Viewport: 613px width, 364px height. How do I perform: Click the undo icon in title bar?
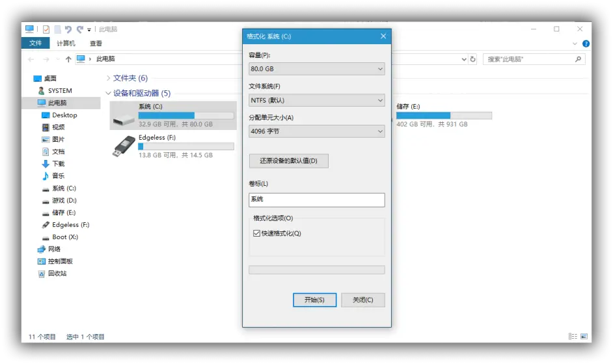click(x=68, y=29)
